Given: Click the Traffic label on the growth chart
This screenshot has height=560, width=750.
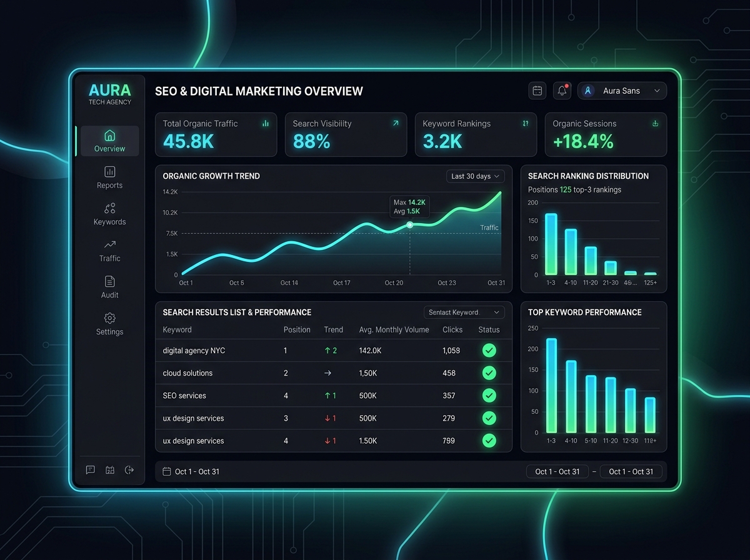Looking at the screenshot, I should tap(489, 227).
